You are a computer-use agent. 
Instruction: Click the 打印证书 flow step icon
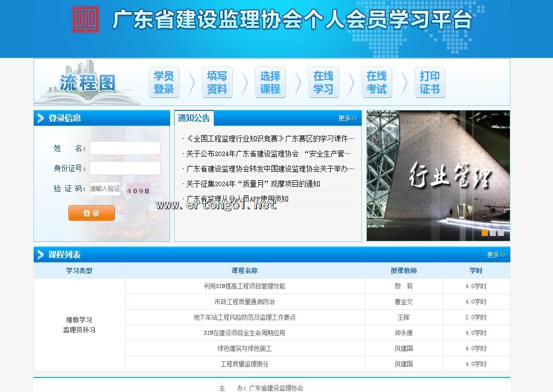(x=430, y=83)
